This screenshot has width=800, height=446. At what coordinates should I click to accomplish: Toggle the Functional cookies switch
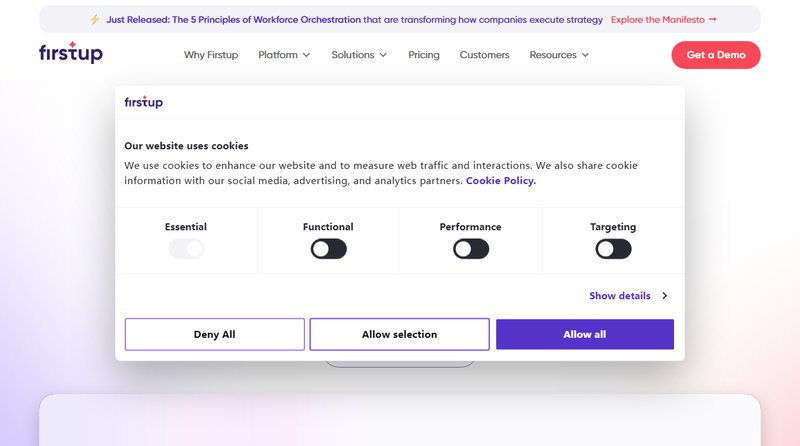pos(328,249)
